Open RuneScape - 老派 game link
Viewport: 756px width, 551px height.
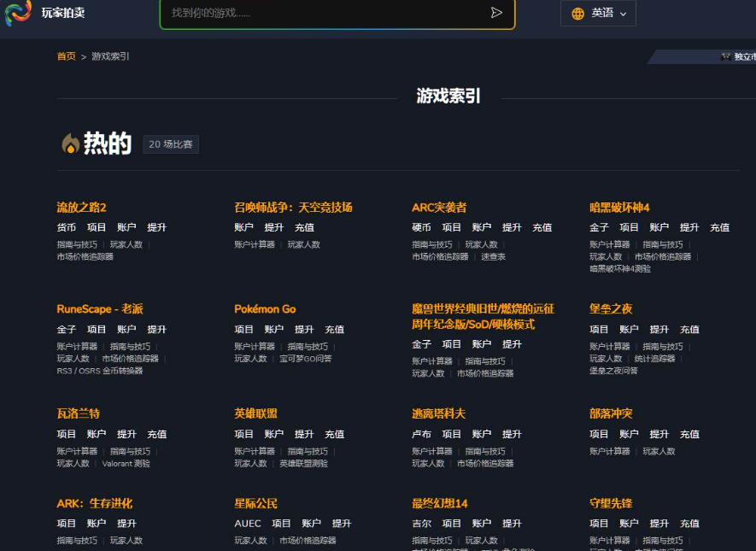click(100, 309)
